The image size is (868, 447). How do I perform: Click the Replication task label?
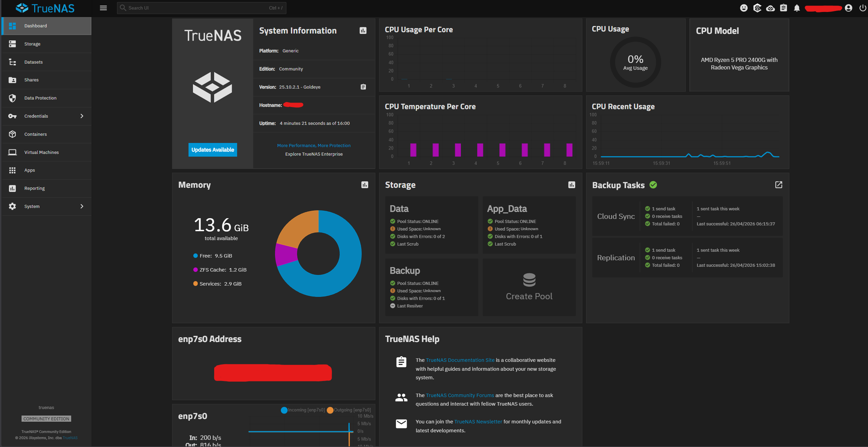(x=616, y=258)
